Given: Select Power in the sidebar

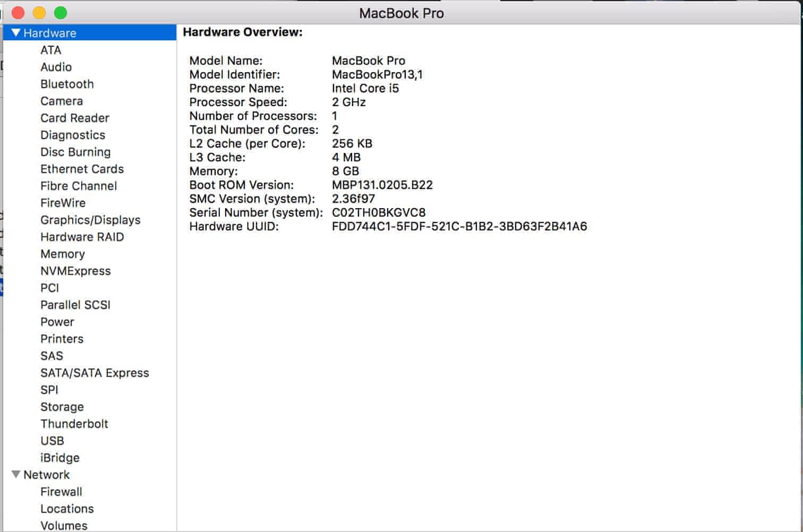Looking at the screenshot, I should [57, 322].
